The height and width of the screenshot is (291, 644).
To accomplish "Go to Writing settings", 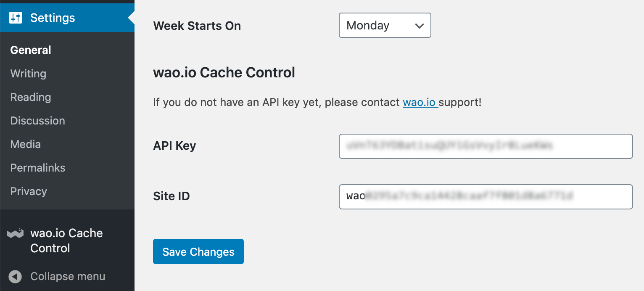I will pyautogui.click(x=28, y=74).
